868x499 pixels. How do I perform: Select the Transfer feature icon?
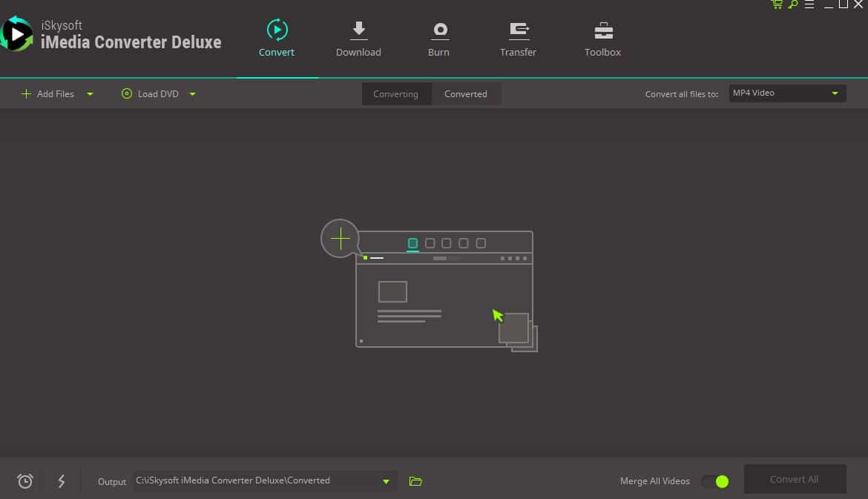pyautogui.click(x=518, y=30)
